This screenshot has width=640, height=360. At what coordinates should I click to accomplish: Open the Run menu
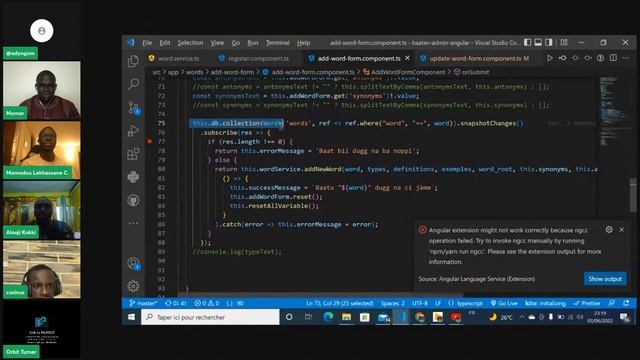(x=253, y=42)
